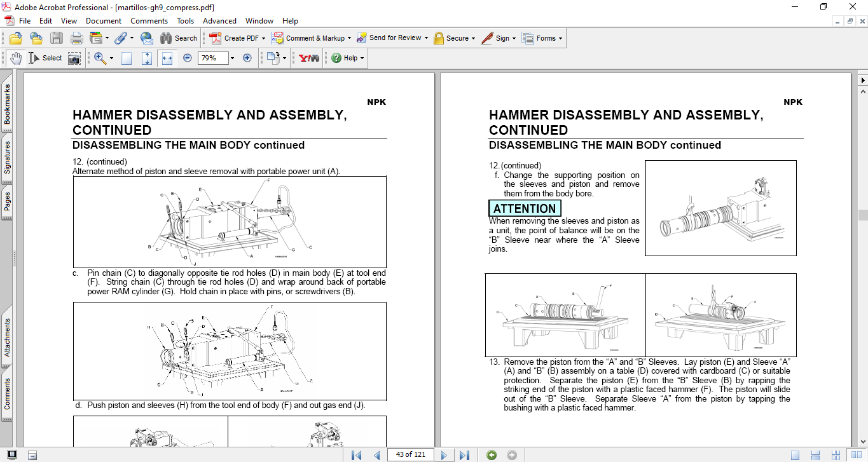Go back using the green Previous View arrow
The width and height of the screenshot is (868, 462).
tap(490, 454)
